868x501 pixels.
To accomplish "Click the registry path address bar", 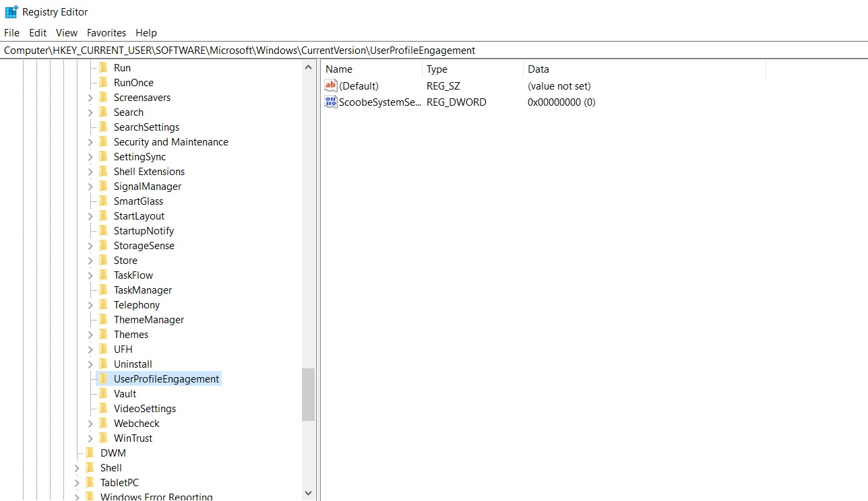I will 434,51.
